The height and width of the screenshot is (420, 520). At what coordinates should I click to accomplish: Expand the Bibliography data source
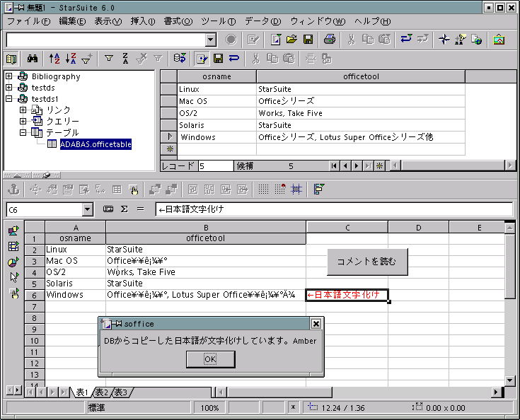9,76
